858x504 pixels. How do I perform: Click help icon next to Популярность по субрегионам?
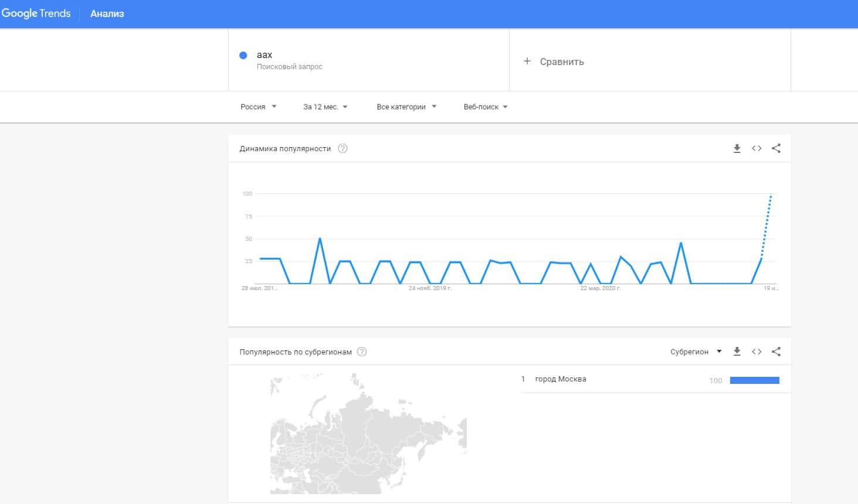pos(362,352)
